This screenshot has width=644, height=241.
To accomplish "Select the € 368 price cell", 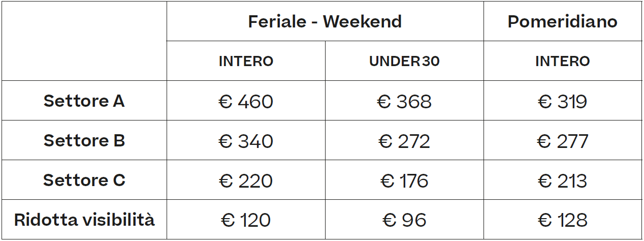I will 404,101.
